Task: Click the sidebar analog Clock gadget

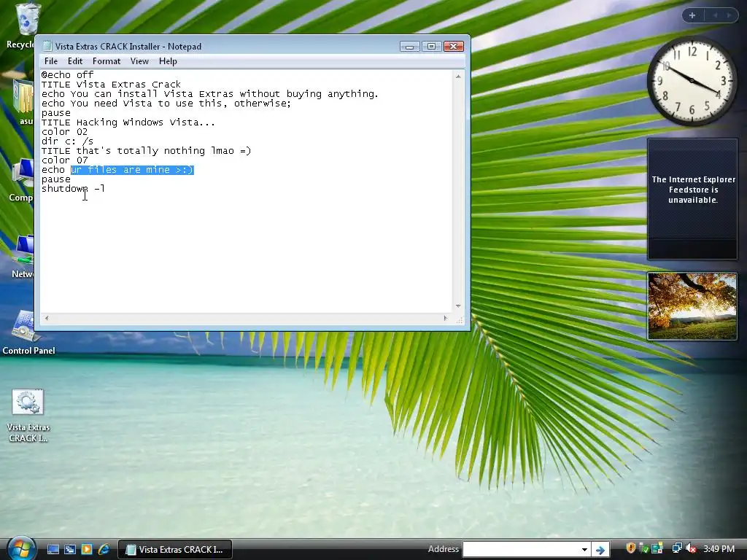Action: click(692, 82)
